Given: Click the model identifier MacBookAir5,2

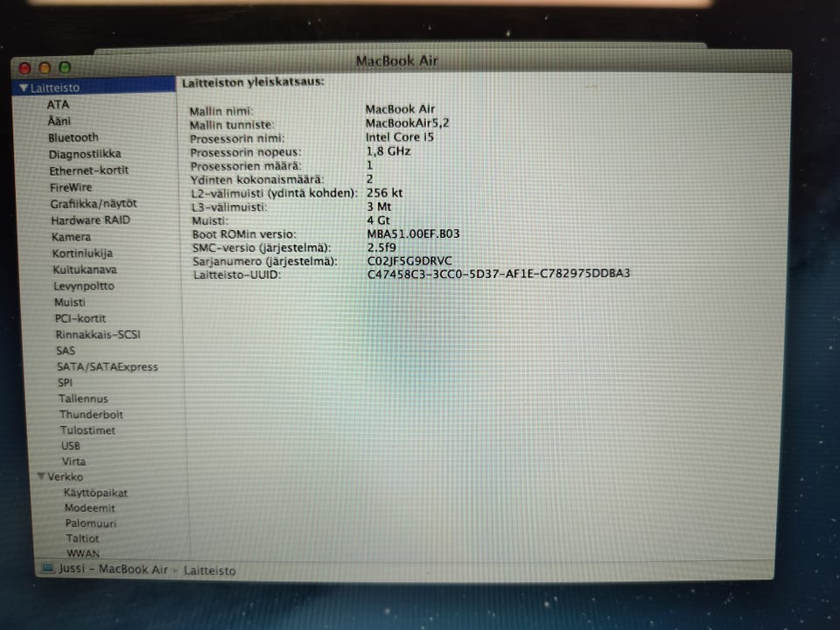Looking at the screenshot, I should click(x=407, y=123).
